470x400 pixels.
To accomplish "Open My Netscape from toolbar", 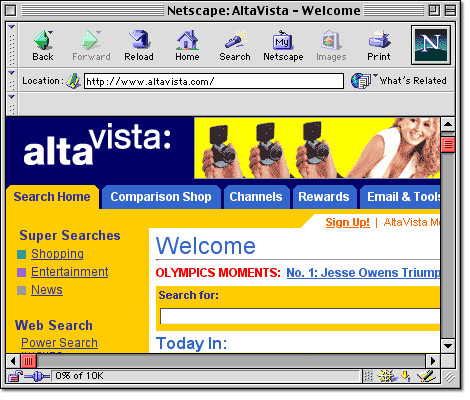I will tap(283, 46).
